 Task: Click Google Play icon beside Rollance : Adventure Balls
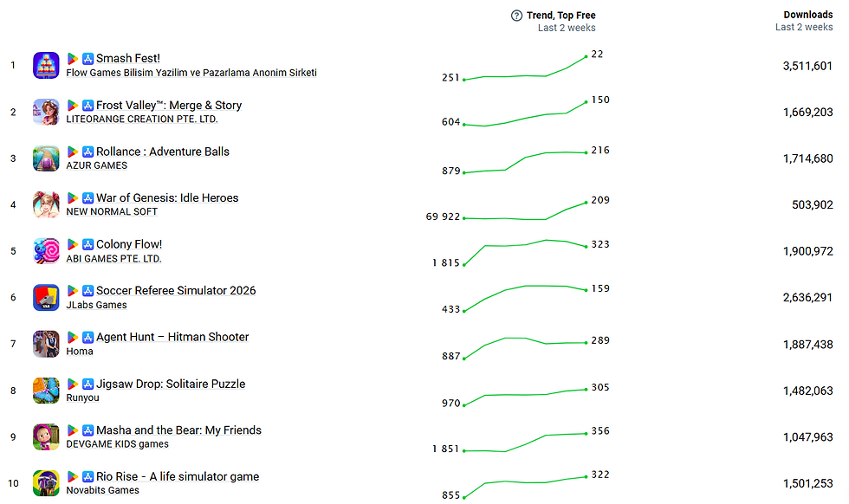click(x=72, y=152)
